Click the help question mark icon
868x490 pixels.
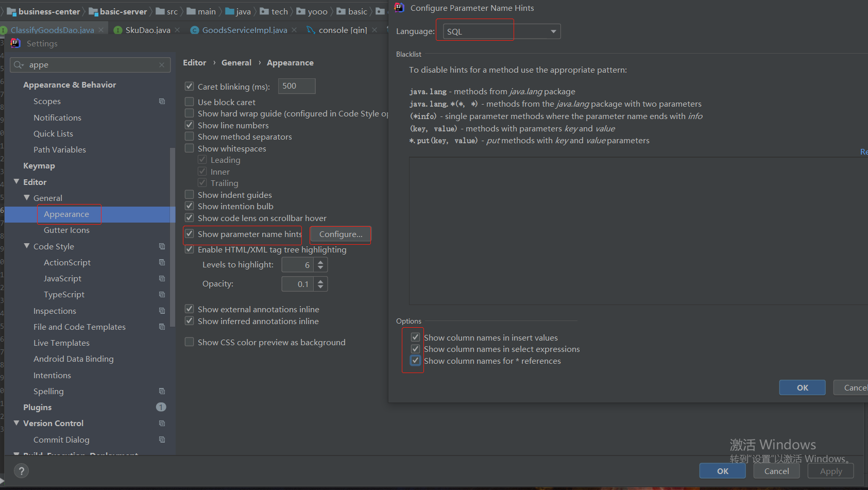coord(21,470)
